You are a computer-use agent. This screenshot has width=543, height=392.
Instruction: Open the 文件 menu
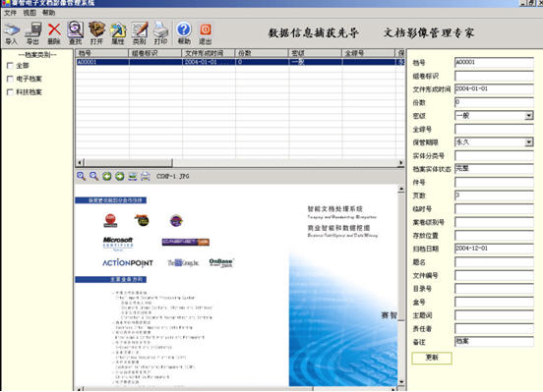(10, 13)
